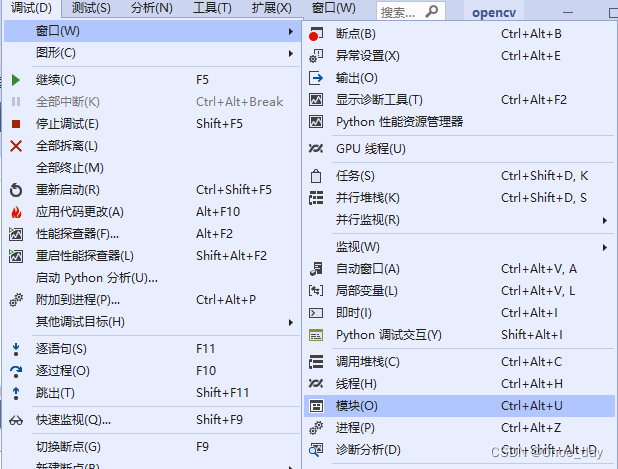Select 模块(O) menu entry label

pyautogui.click(x=357, y=406)
